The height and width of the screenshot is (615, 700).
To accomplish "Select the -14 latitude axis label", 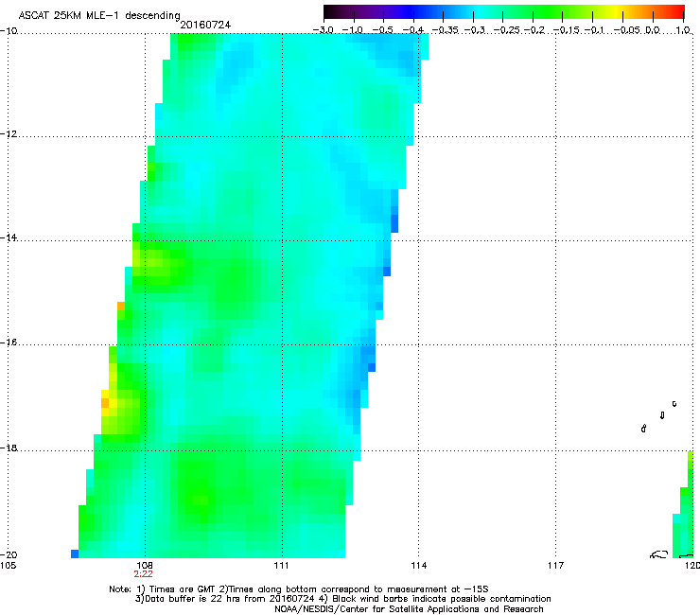I will 9,237.
